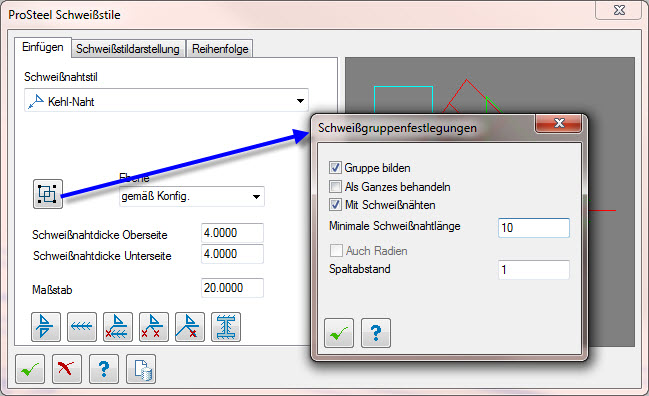Image resolution: width=649 pixels, height=396 pixels.
Task: Click the weld symbol with two red crosses
Action: [154, 326]
